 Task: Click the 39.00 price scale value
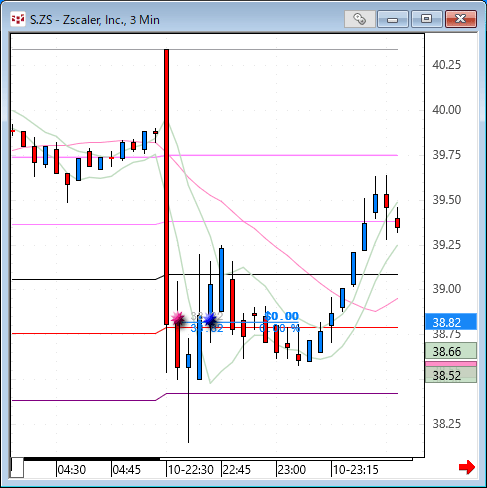coord(447,289)
